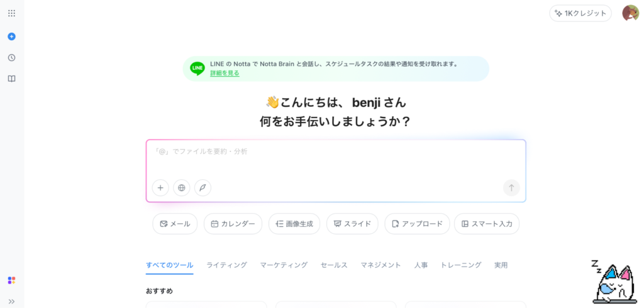Image resolution: width=644 pixels, height=308 pixels.
Task: Switch to the マーケティング tab
Action: tap(284, 265)
